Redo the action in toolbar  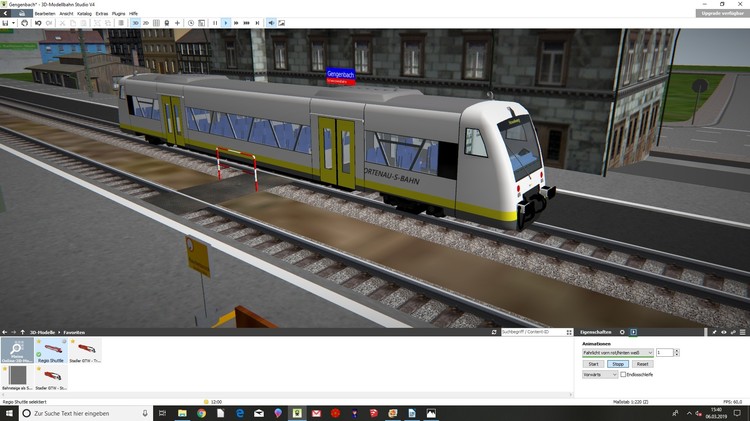(x=49, y=23)
